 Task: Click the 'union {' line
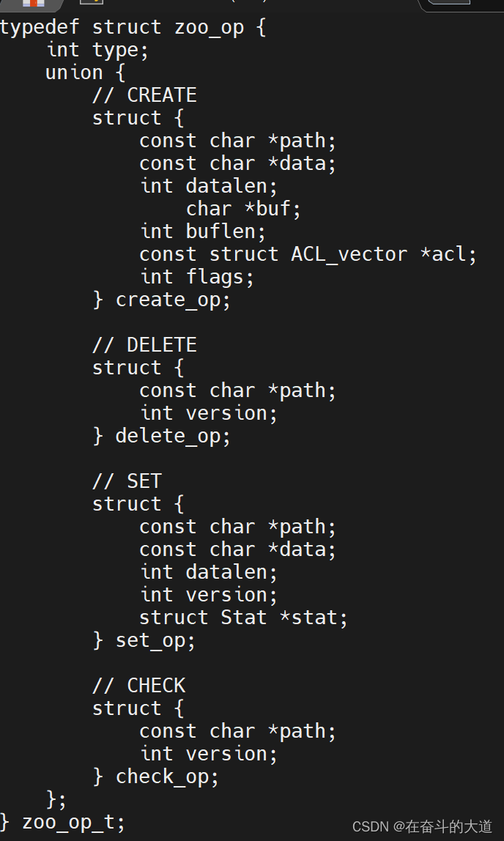tap(85, 73)
